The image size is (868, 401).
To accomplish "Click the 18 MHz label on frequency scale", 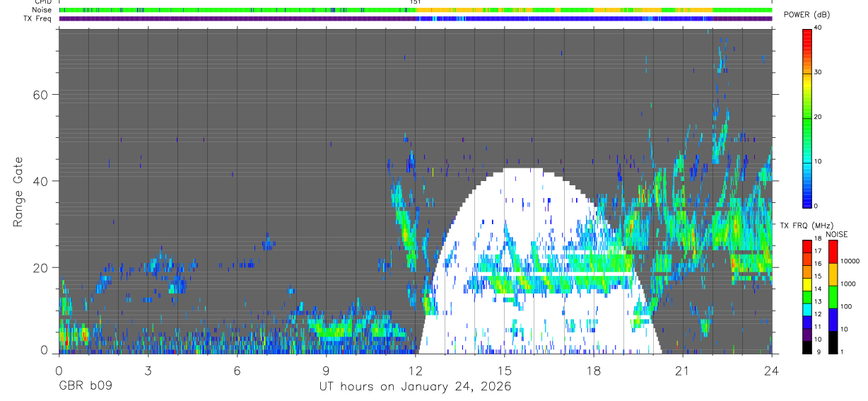I will (x=818, y=238).
